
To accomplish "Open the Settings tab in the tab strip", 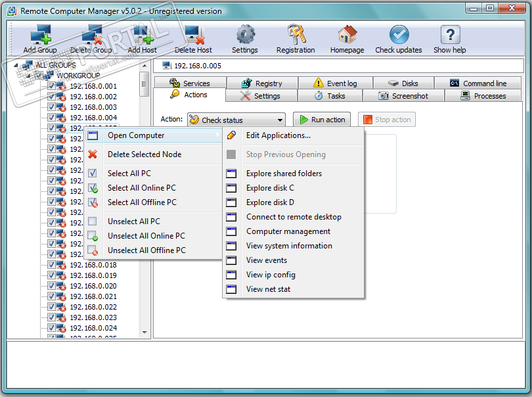I will point(261,96).
